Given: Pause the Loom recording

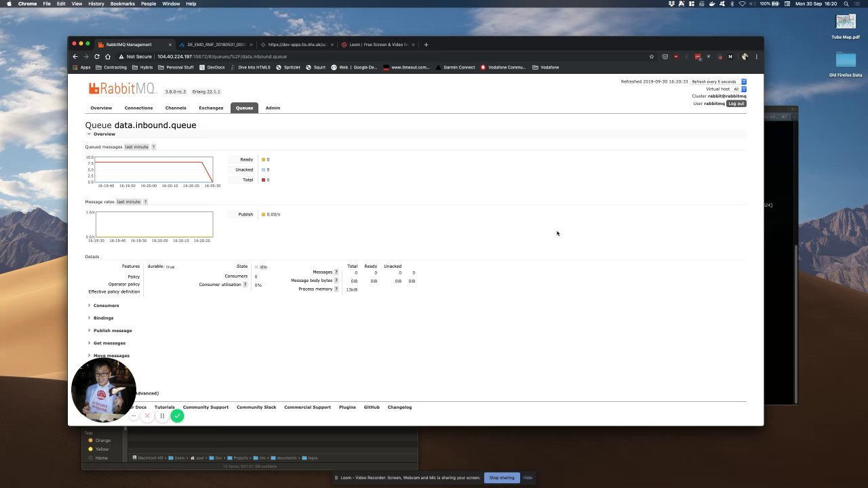Looking at the screenshot, I should coord(162,416).
